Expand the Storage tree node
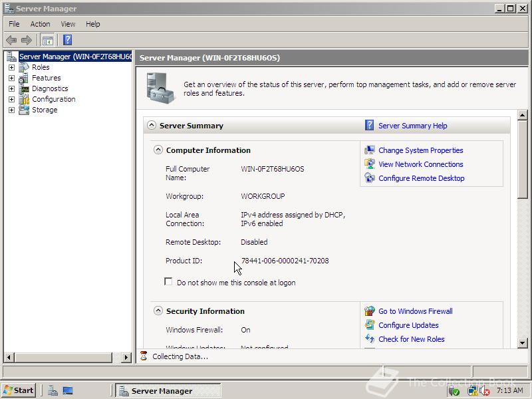 (11, 110)
